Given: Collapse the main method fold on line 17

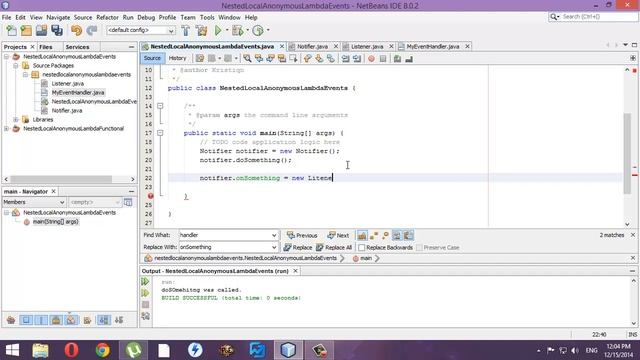Looking at the screenshot, I should 160,133.
